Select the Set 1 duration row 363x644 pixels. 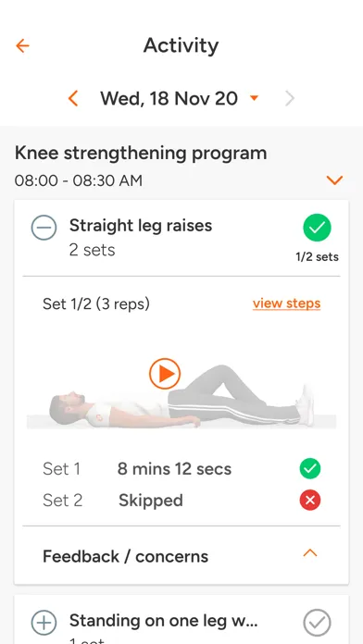[181, 468]
